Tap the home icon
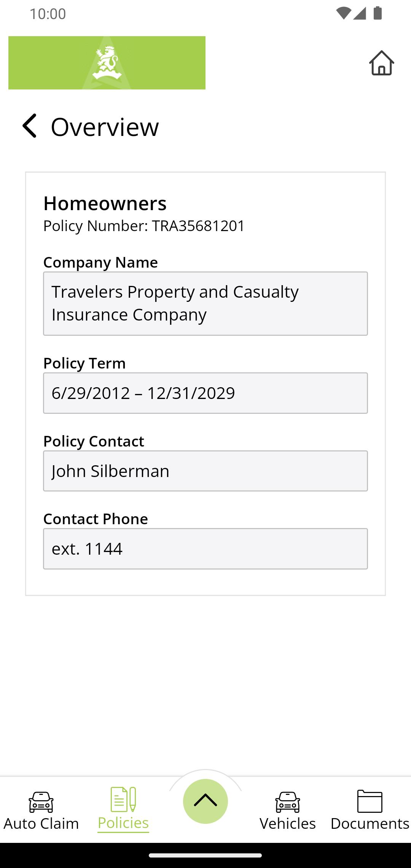The image size is (411, 868). (382, 63)
